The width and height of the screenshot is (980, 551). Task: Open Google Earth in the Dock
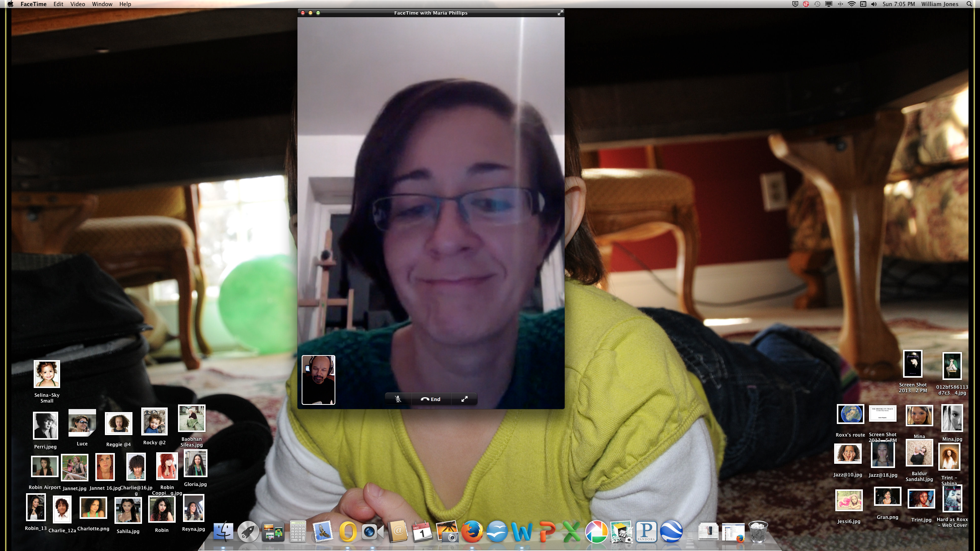coord(671,531)
